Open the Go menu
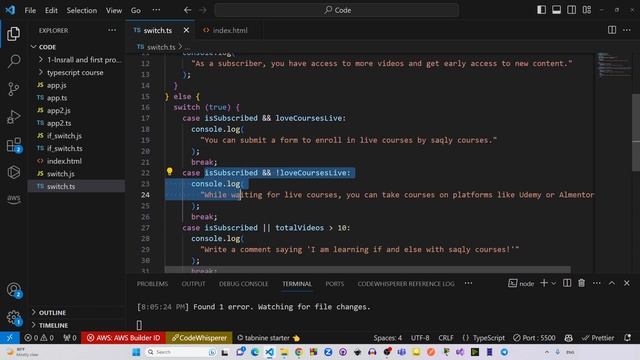 pyautogui.click(x=136, y=10)
